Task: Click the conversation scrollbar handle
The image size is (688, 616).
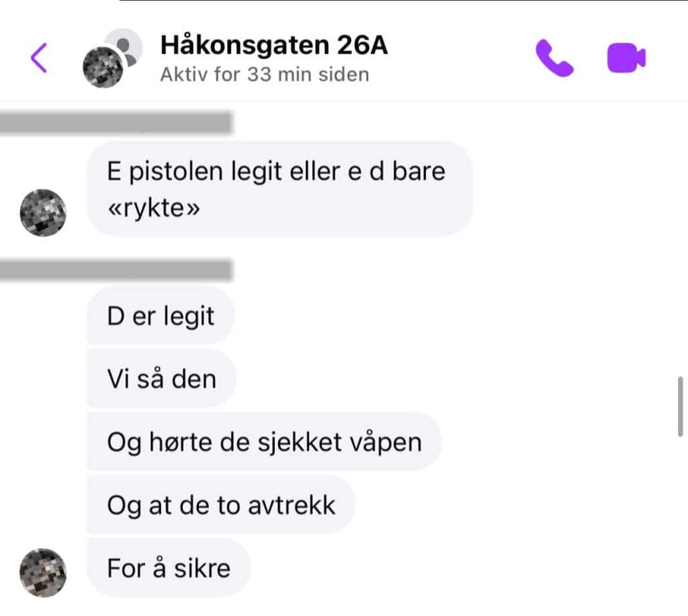Action: 680,406
